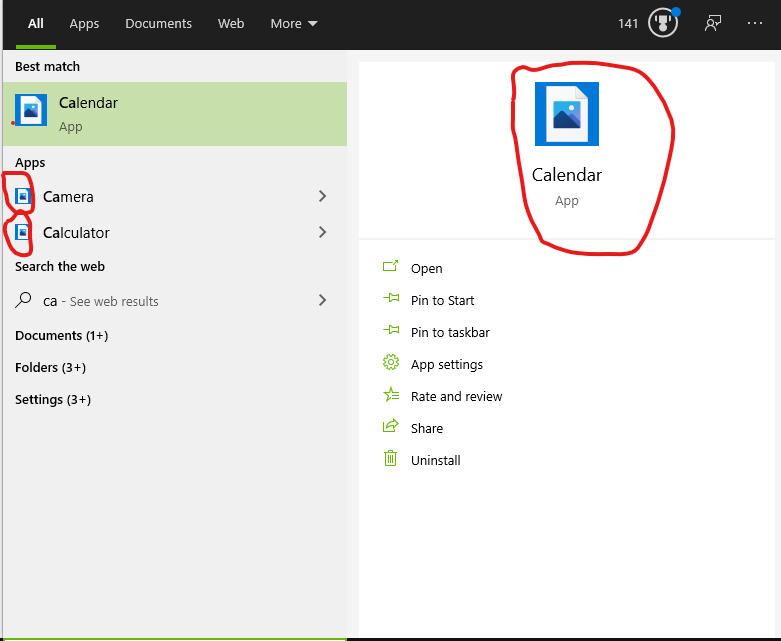
Task: Expand the Documents (1+) group
Action: [x=61, y=335]
